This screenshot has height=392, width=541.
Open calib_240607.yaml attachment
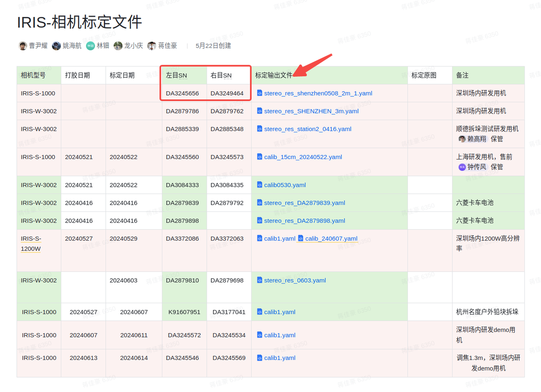[331, 238]
